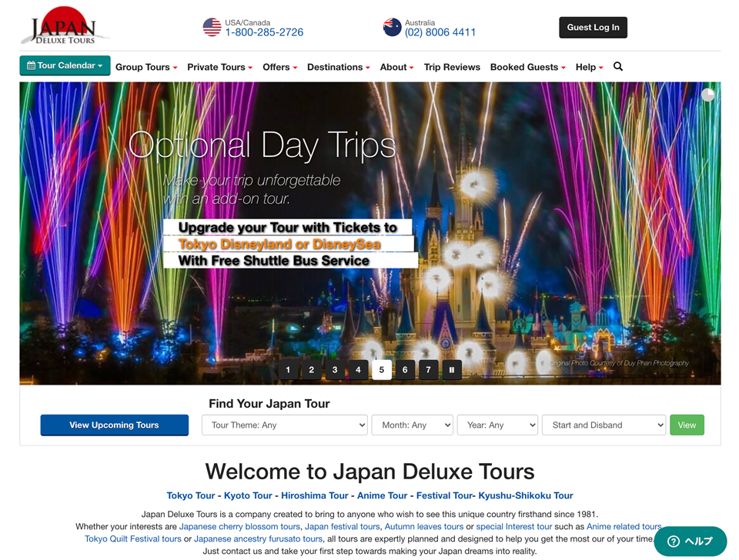Click the Japan Deluxe Tours logo
The width and height of the screenshot is (739, 560).
65,26
